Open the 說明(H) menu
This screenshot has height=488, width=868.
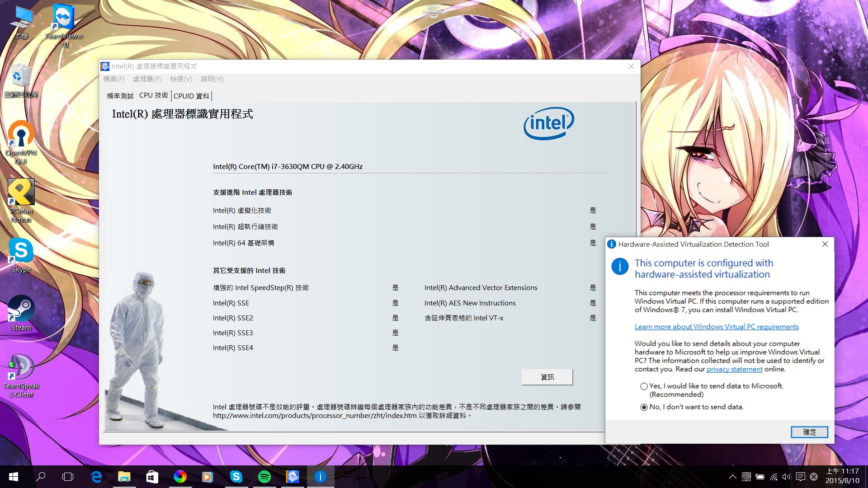coord(212,79)
